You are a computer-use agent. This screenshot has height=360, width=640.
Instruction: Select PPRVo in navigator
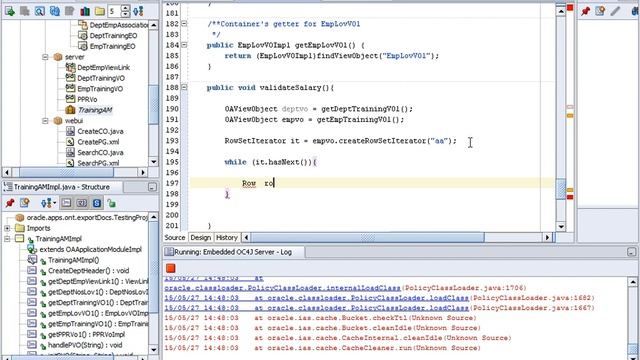click(x=87, y=99)
